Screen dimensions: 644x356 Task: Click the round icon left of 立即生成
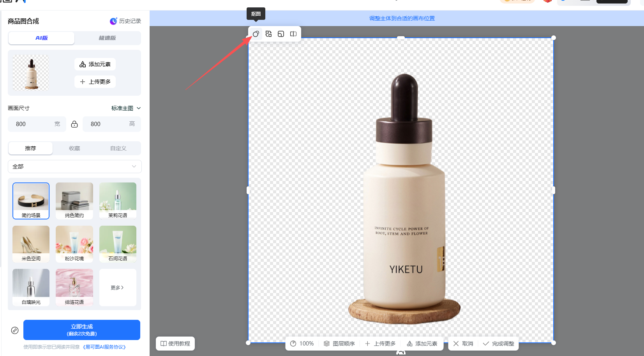[x=15, y=330]
